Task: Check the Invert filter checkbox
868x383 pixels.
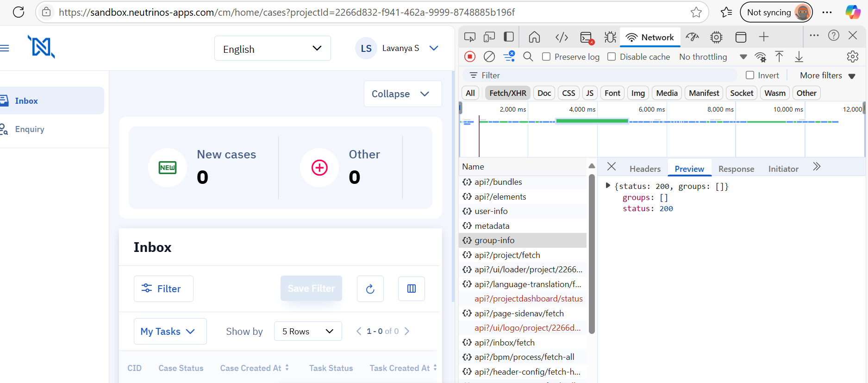Action: click(750, 75)
